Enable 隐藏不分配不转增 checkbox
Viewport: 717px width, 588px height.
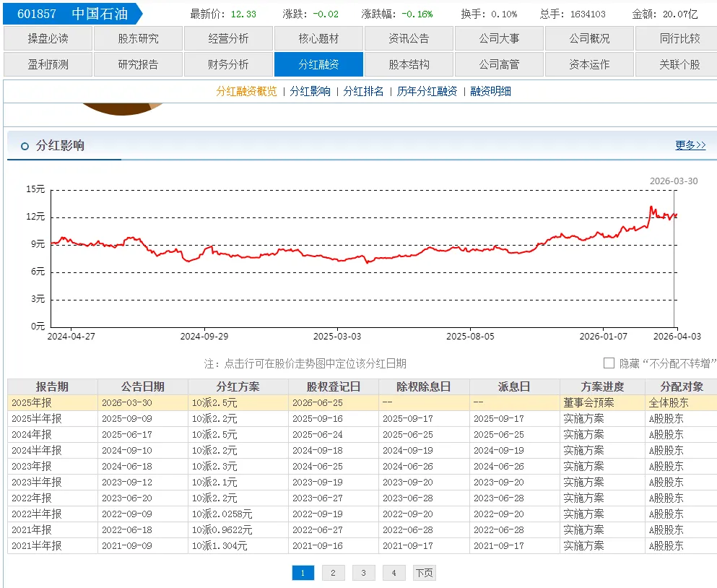(609, 363)
